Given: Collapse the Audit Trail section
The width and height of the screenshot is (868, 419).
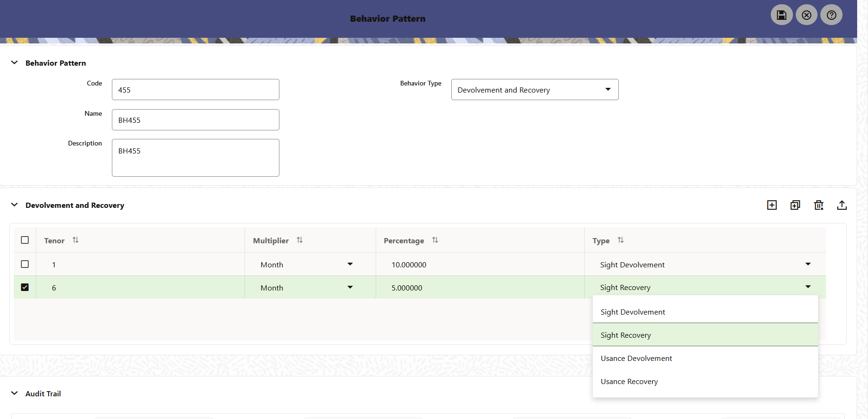Looking at the screenshot, I should 15,393.
